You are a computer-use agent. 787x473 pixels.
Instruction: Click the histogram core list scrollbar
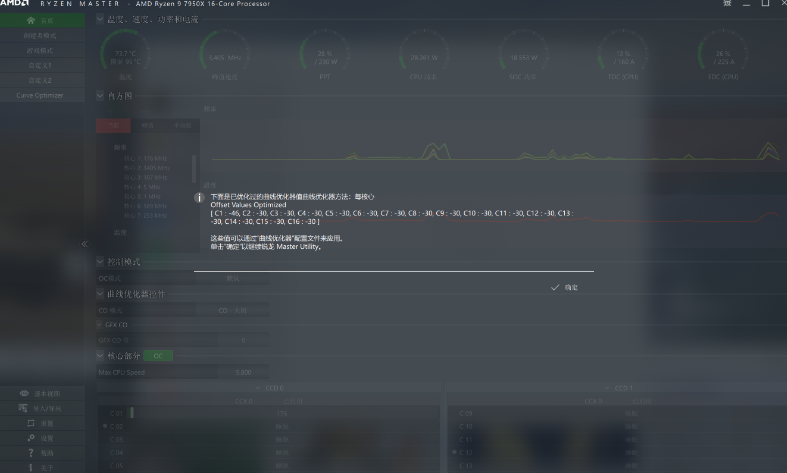click(194, 169)
